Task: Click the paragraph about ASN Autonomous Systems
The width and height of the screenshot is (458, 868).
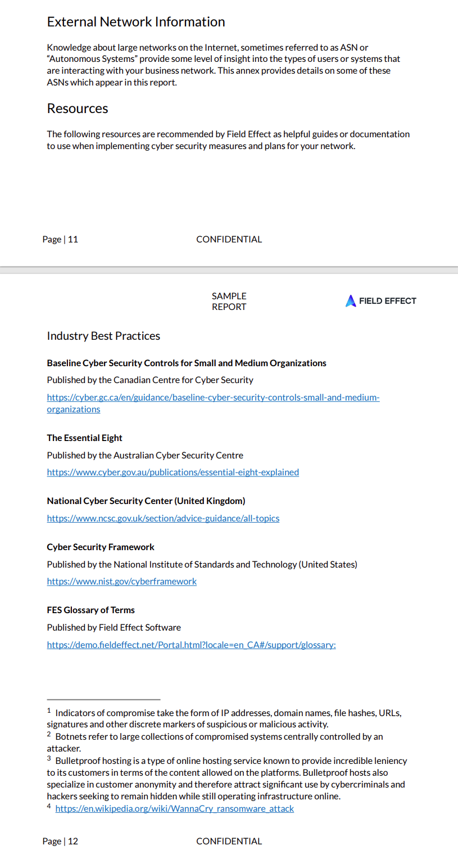Action: [224, 65]
